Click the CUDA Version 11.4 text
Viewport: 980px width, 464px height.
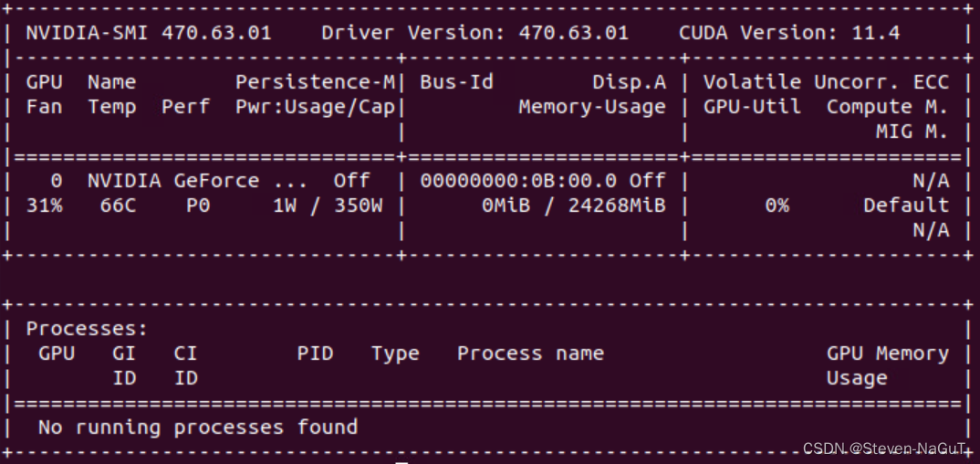pos(789,33)
